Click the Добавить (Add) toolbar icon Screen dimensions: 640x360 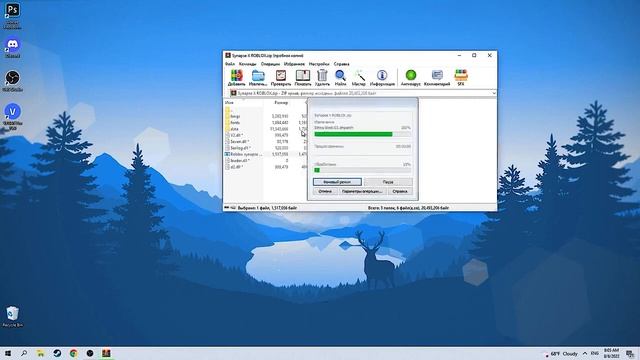pos(236,77)
